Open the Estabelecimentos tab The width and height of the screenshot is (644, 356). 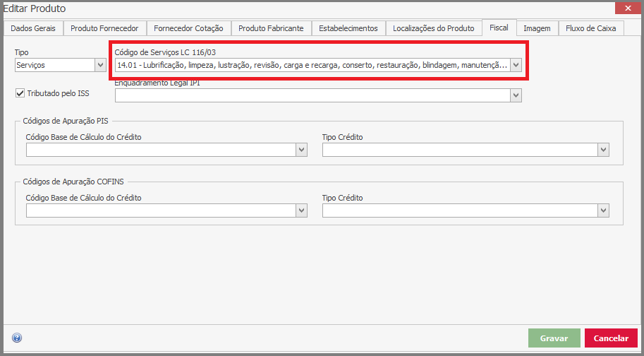348,28
